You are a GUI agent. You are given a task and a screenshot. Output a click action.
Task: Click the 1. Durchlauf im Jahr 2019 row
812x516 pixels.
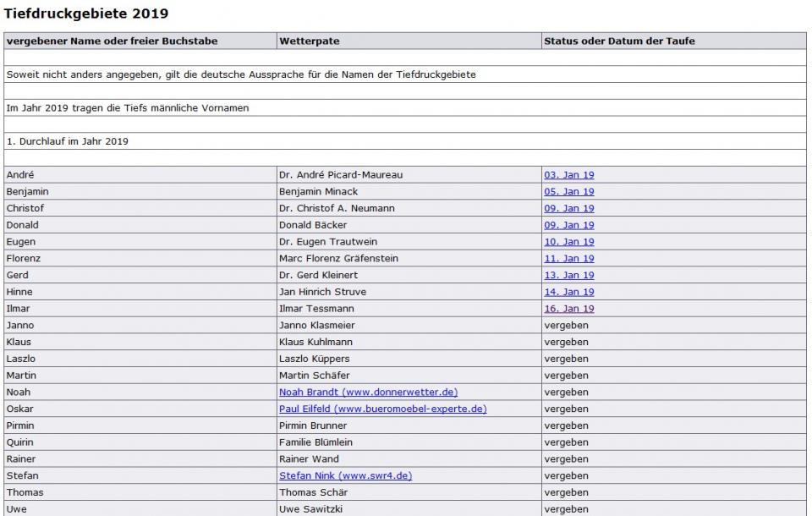tap(67, 141)
